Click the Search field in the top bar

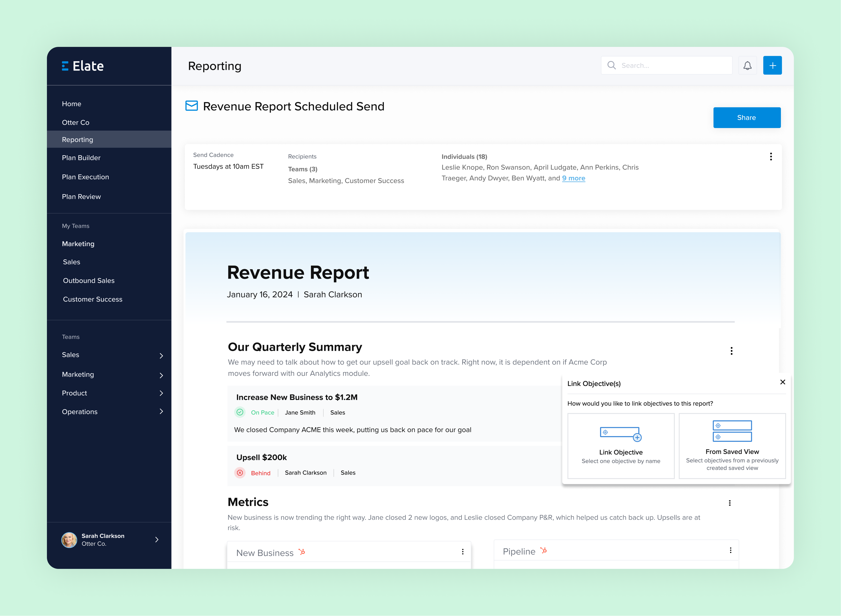[x=667, y=65]
